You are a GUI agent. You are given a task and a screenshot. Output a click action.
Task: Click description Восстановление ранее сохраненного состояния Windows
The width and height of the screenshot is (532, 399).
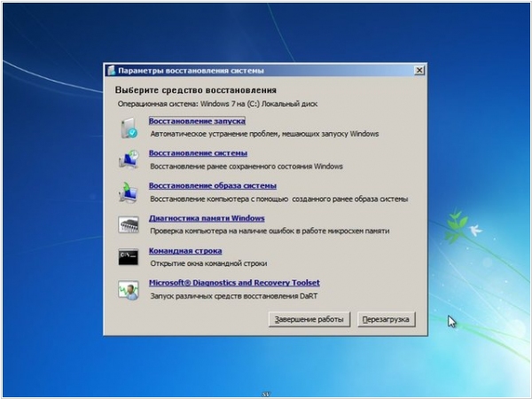tap(246, 167)
